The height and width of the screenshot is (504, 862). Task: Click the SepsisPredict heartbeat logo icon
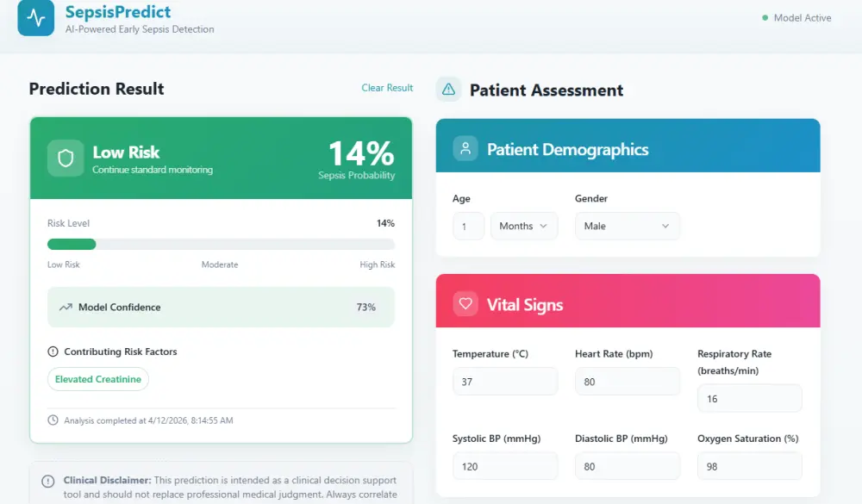(x=35, y=19)
